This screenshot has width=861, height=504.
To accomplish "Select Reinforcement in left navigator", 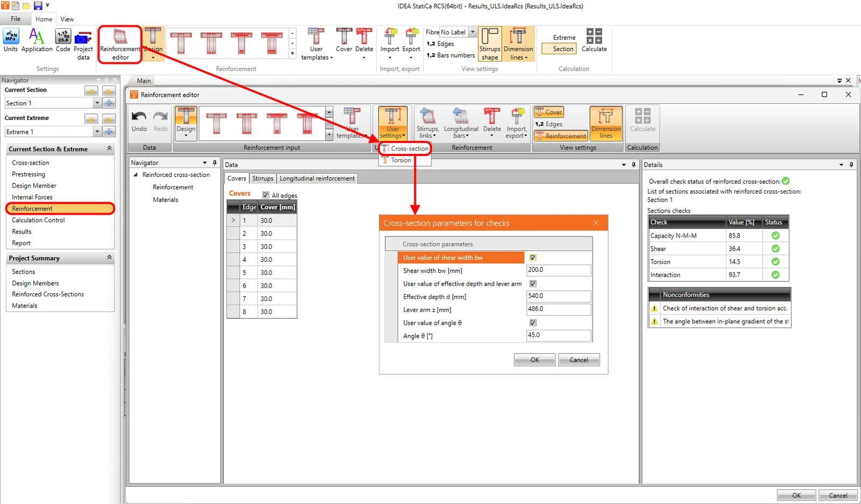I will 60,209.
